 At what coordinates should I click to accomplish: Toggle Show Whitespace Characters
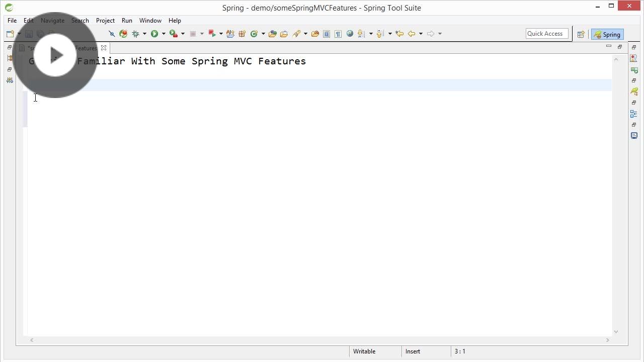tap(338, 34)
